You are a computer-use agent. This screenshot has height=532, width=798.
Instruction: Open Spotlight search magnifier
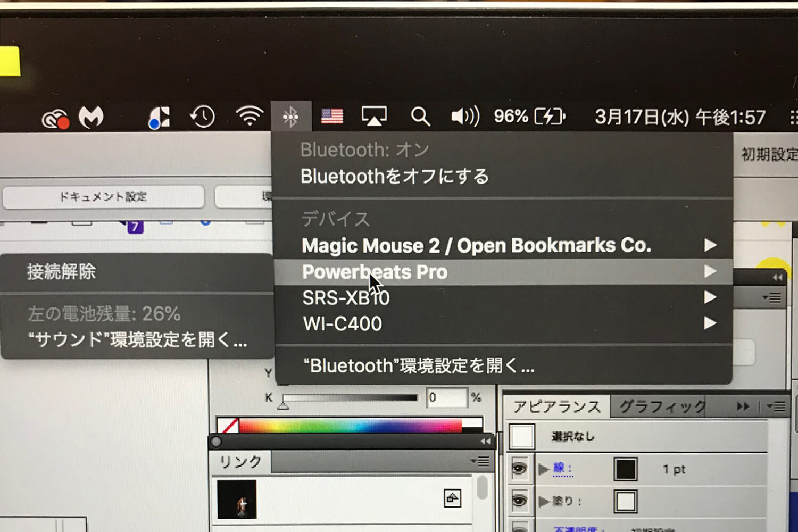tap(420, 117)
